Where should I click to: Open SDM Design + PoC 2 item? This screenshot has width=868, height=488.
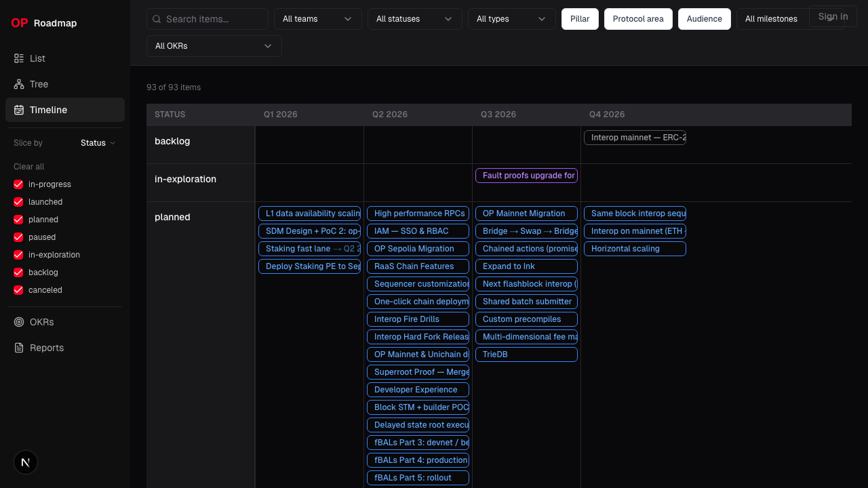click(309, 231)
